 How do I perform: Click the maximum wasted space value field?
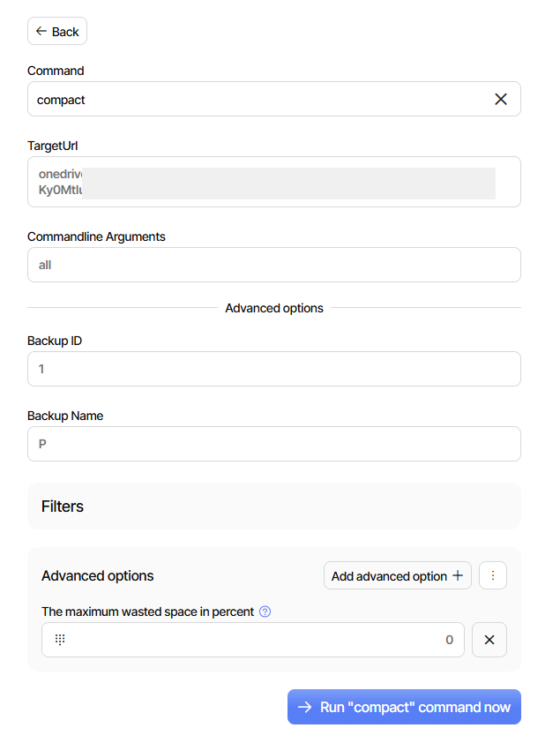tap(265, 640)
